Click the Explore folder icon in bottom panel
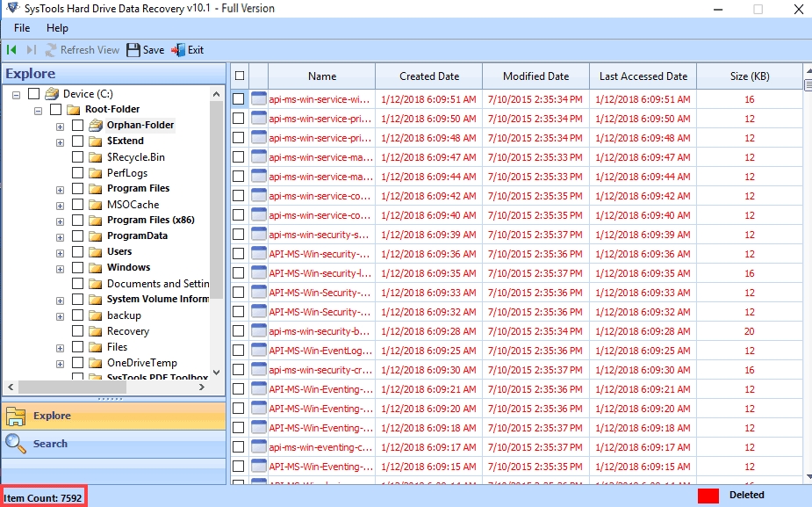 (x=16, y=416)
